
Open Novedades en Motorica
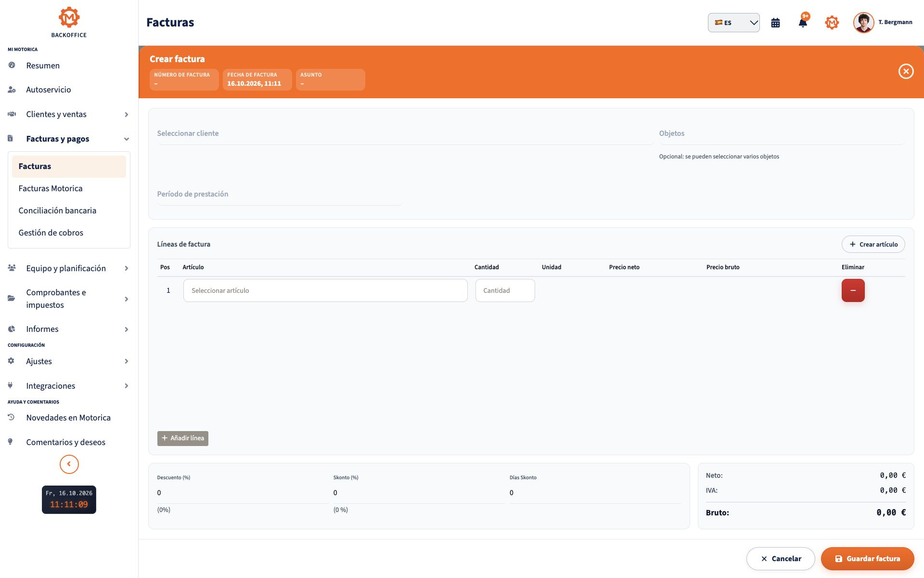point(69,418)
